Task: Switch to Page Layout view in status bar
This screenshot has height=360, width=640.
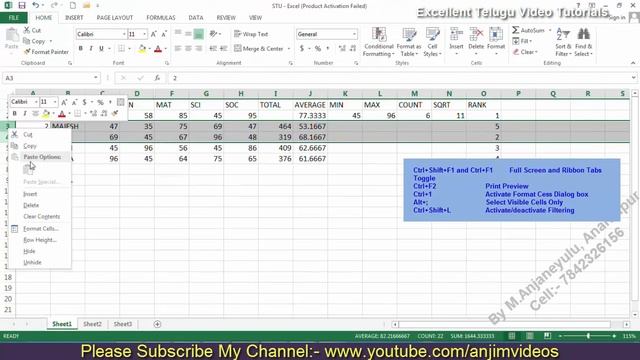Action: point(529,336)
